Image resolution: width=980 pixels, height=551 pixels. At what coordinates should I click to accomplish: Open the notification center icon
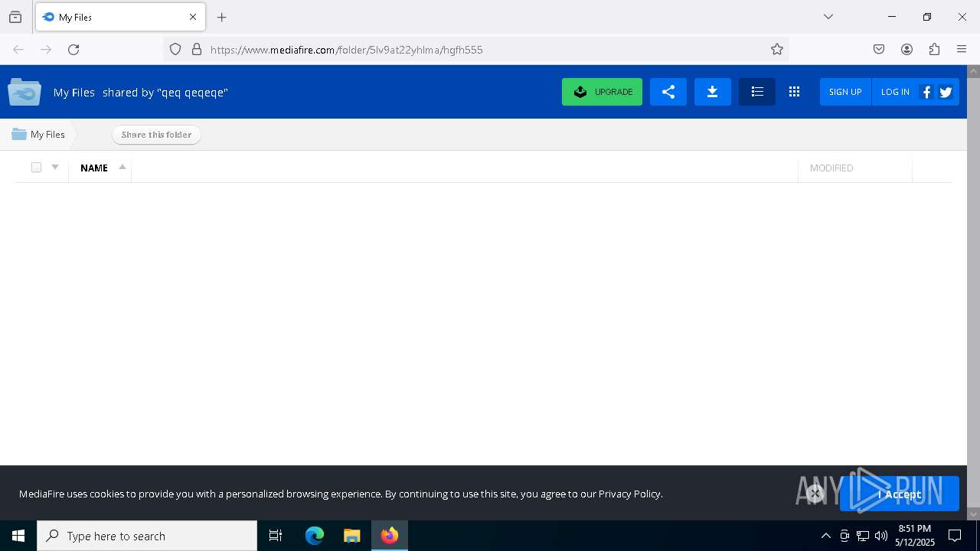coord(955,536)
